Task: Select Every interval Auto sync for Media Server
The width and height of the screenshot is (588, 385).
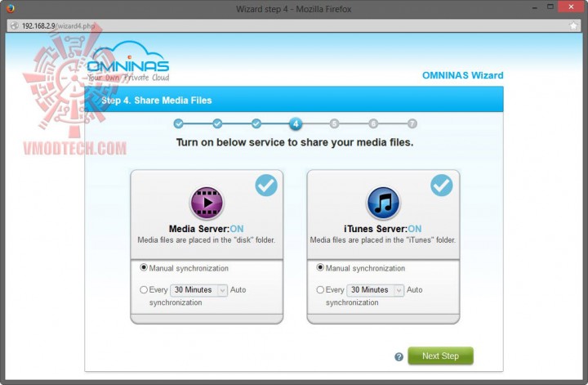Action: [x=143, y=289]
